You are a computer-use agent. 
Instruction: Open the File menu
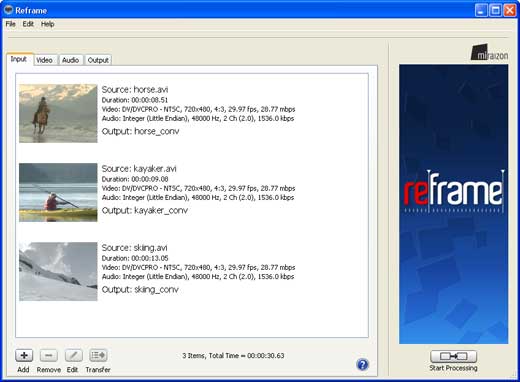point(10,24)
